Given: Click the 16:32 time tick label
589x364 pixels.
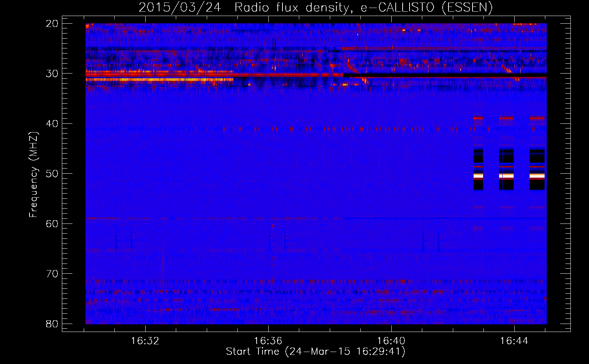Looking at the screenshot, I should pyautogui.click(x=145, y=341).
